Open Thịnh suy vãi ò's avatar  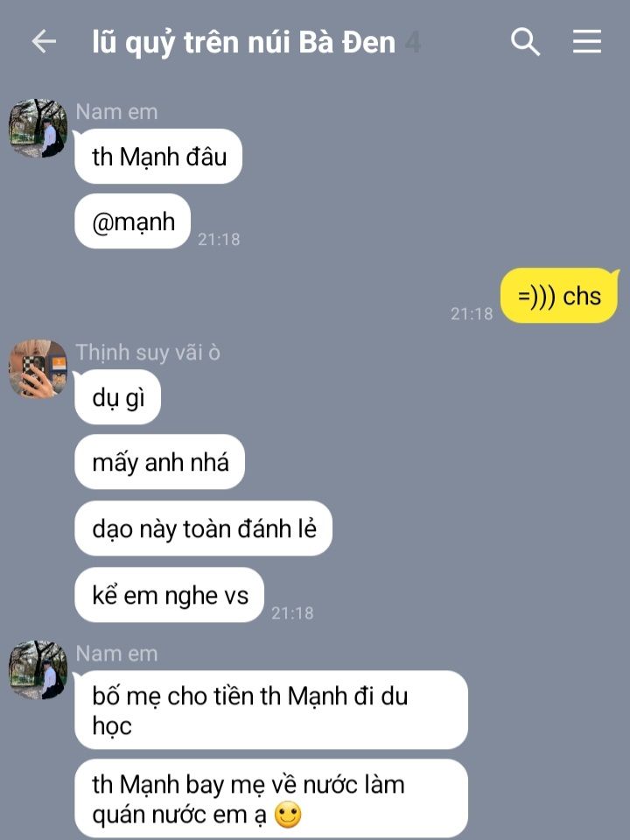coord(38,368)
